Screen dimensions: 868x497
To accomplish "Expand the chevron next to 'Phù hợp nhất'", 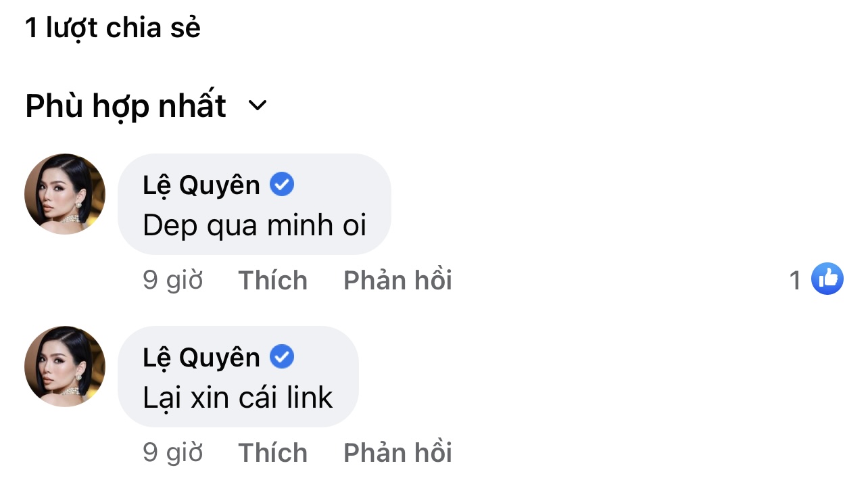I will [258, 106].
